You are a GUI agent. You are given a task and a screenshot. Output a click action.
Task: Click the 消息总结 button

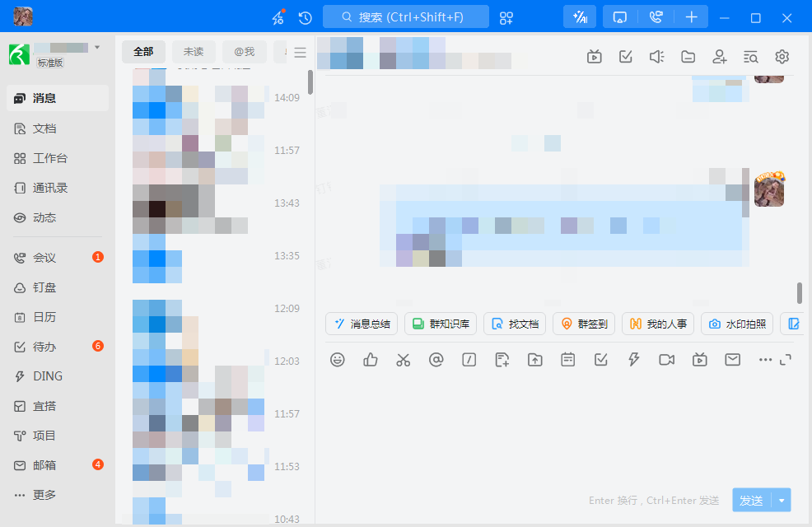[x=362, y=324]
